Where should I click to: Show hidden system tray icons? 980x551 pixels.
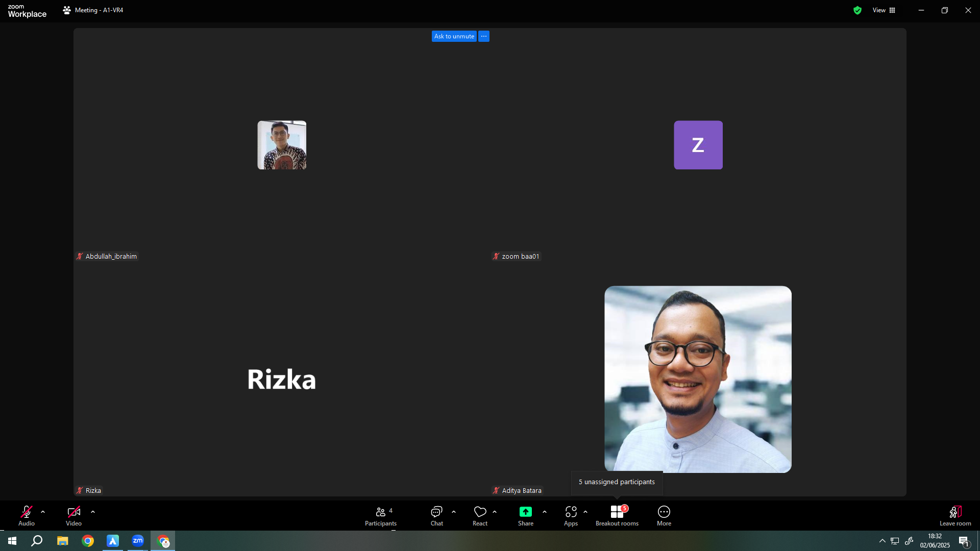pyautogui.click(x=883, y=541)
